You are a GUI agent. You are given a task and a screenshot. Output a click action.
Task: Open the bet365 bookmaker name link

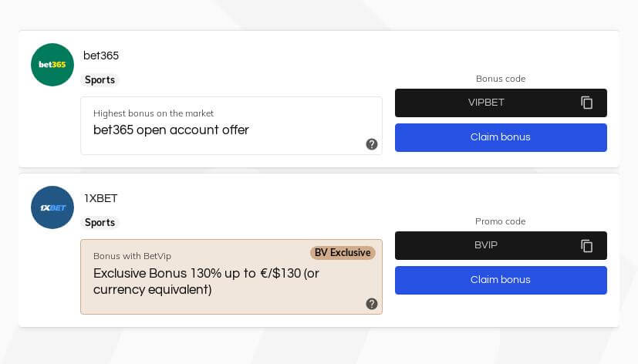101,56
